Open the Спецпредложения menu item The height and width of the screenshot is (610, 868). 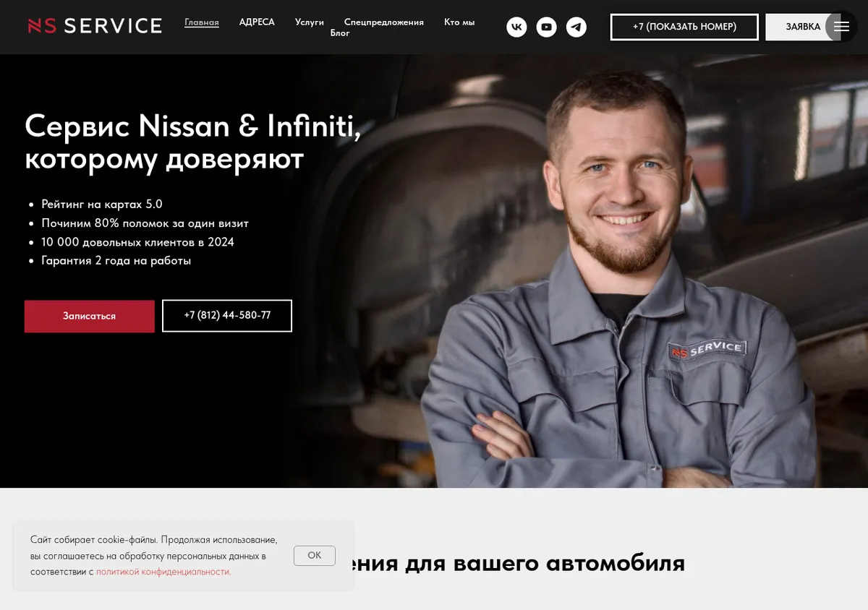(384, 22)
